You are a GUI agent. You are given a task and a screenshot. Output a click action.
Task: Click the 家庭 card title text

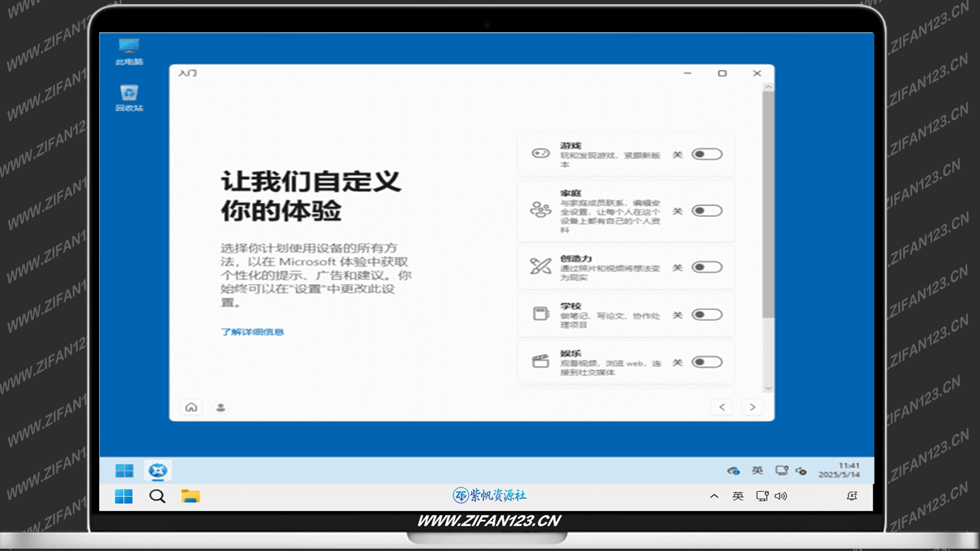point(570,193)
